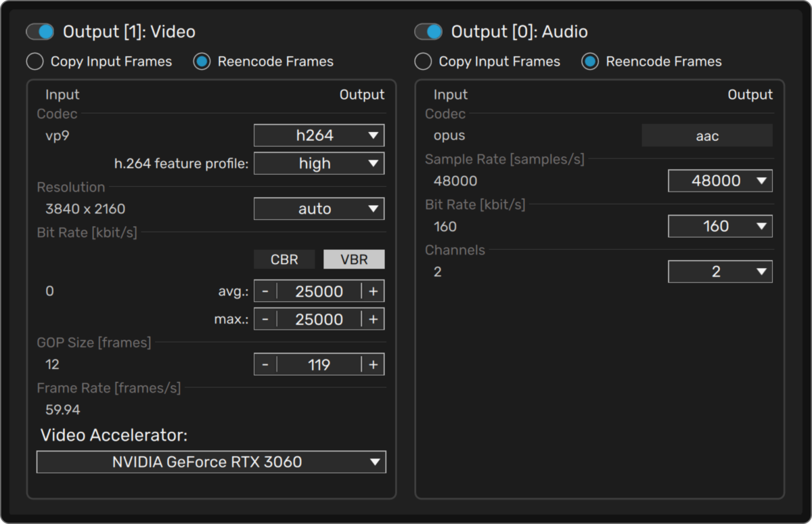Click the aac output codec label
This screenshot has height=524, width=812.
click(706, 135)
